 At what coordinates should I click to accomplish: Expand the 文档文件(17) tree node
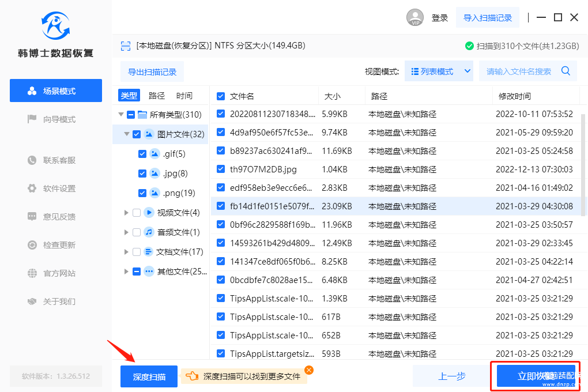click(126, 252)
